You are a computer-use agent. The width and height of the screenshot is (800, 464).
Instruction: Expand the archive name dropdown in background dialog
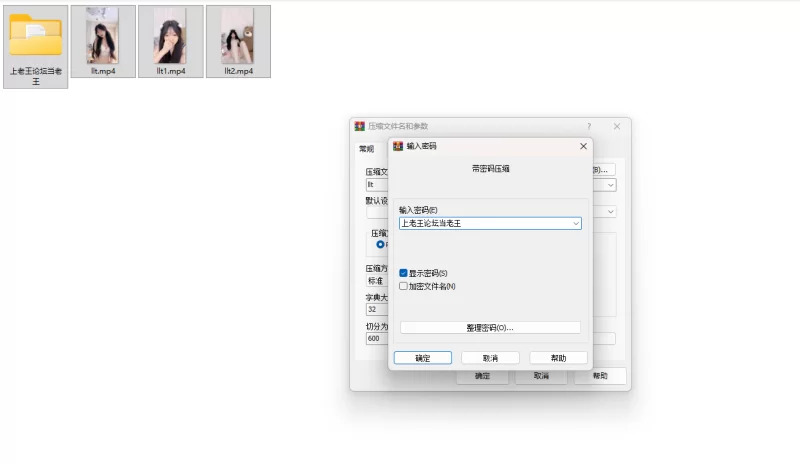click(x=611, y=185)
